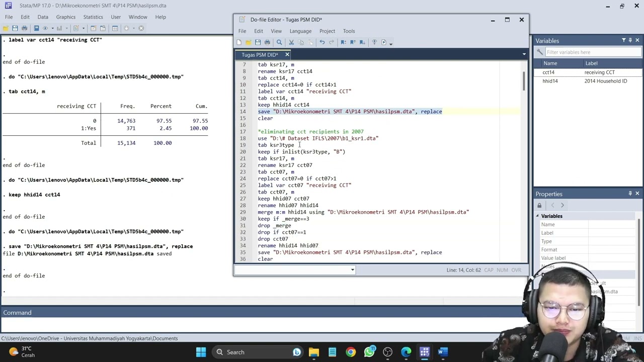Click the wrench icon beside variables filter
This screenshot has height=362, width=644.
(539, 52)
